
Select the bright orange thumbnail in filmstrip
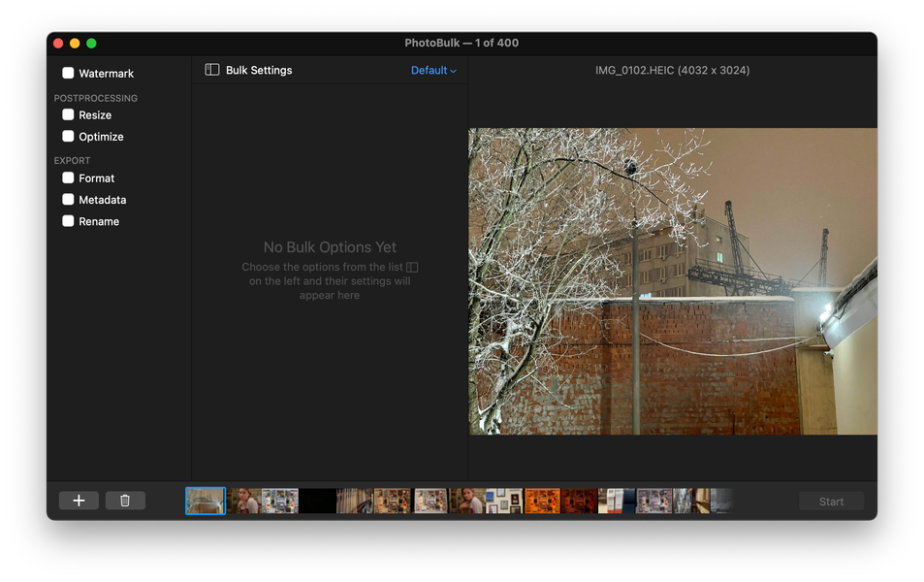(x=542, y=501)
